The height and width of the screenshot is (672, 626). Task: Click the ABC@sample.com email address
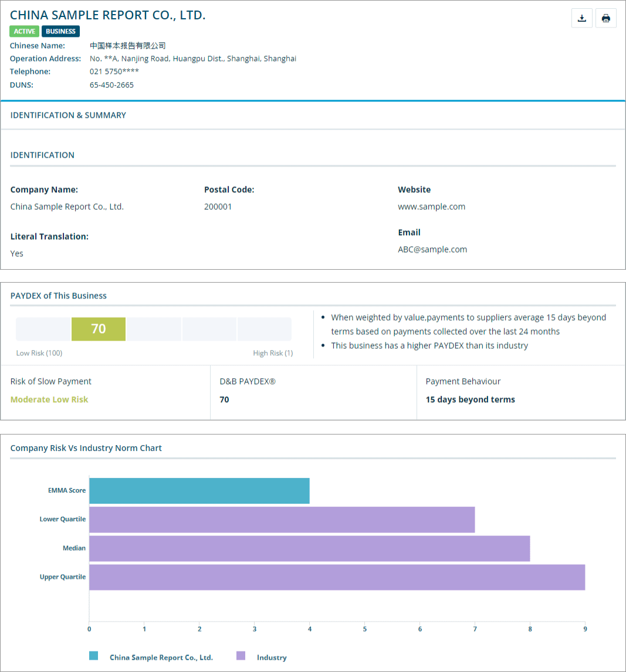[x=432, y=249]
